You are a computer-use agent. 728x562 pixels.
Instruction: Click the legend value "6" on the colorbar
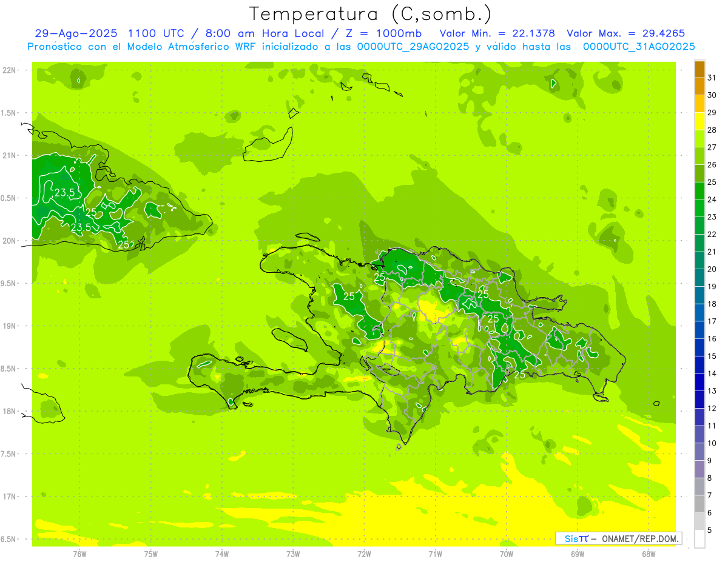click(710, 513)
